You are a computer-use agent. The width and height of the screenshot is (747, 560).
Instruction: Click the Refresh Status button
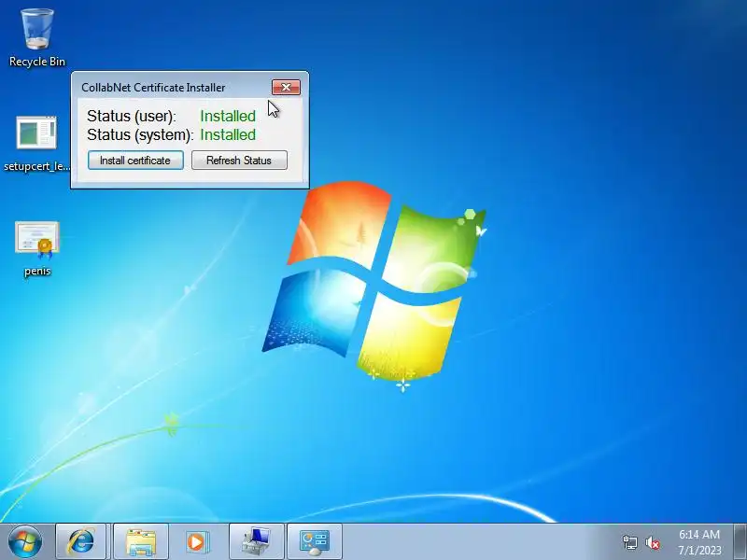coord(239,161)
